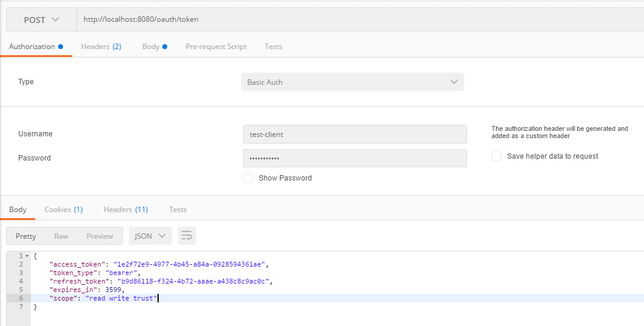Click the expires_in value 3599
This screenshot has height=326, width=644.
point(113,290)
